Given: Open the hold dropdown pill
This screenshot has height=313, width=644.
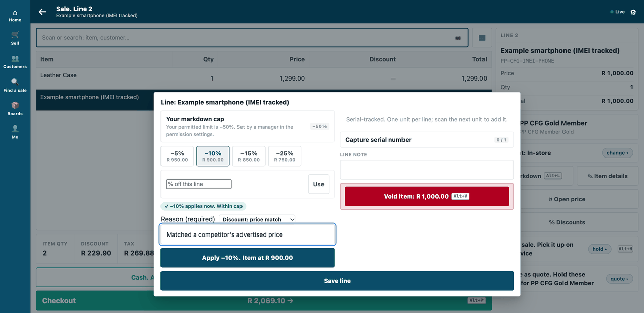Looking at the screenshot, I should 600,249.
